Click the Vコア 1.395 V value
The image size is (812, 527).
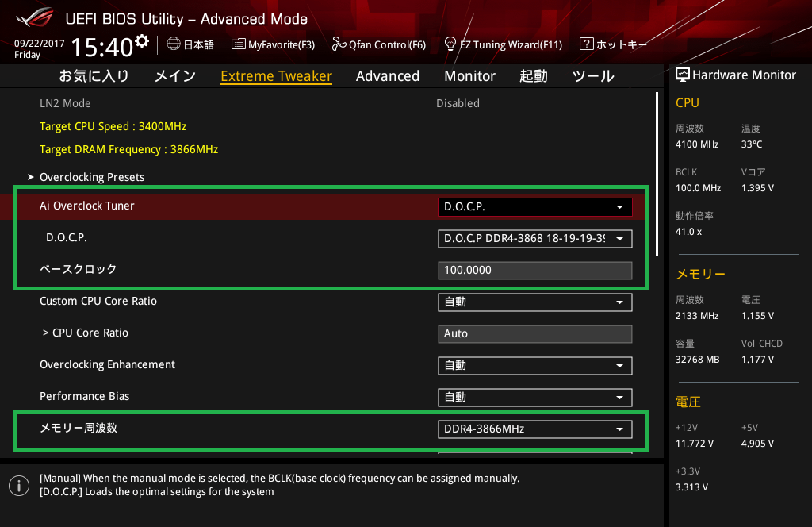(x=757, y=188)
